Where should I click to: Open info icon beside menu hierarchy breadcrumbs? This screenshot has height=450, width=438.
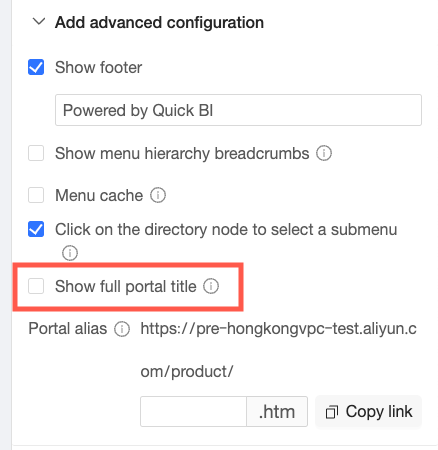[324, 153]
